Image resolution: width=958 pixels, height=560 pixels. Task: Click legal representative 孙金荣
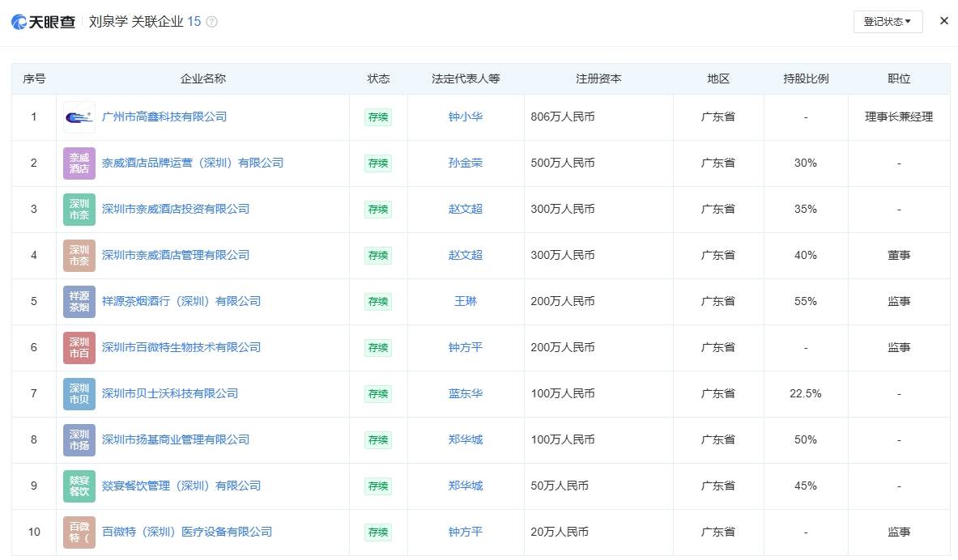466,163
